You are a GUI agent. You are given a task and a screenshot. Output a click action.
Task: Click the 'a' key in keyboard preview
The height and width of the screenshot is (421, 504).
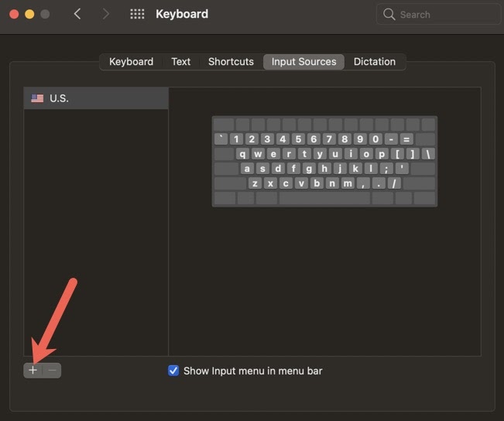(247, 169)
